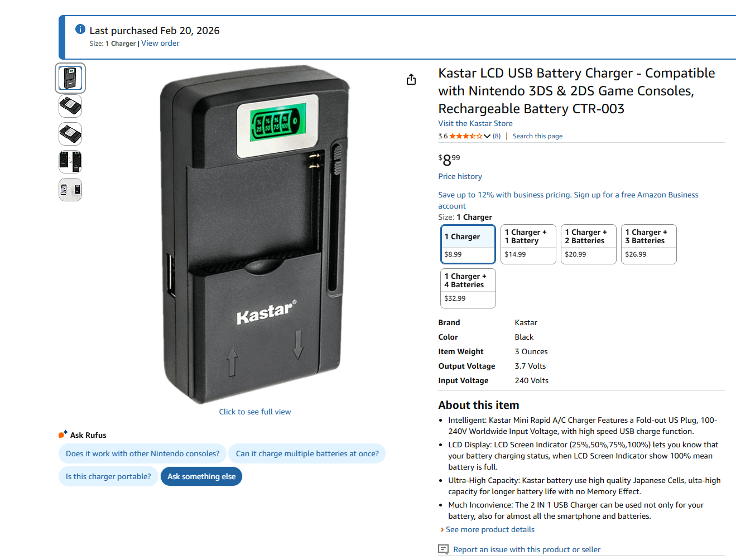Image resolution: width=736 pixels, height=560 pixels.
Task: Choose the 1 Charger + 3 Batteries option
Action: [x=649, y=244]
